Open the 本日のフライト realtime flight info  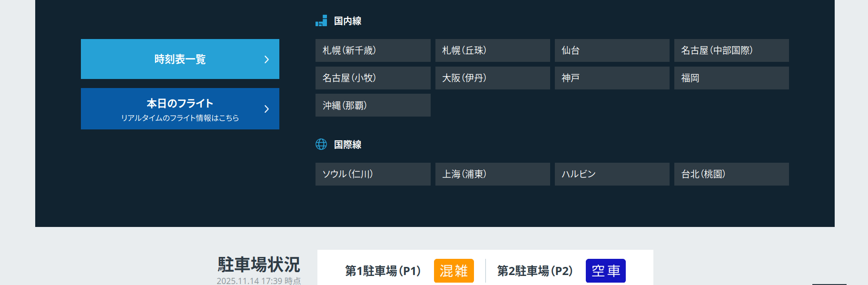(x=180, y=109)
